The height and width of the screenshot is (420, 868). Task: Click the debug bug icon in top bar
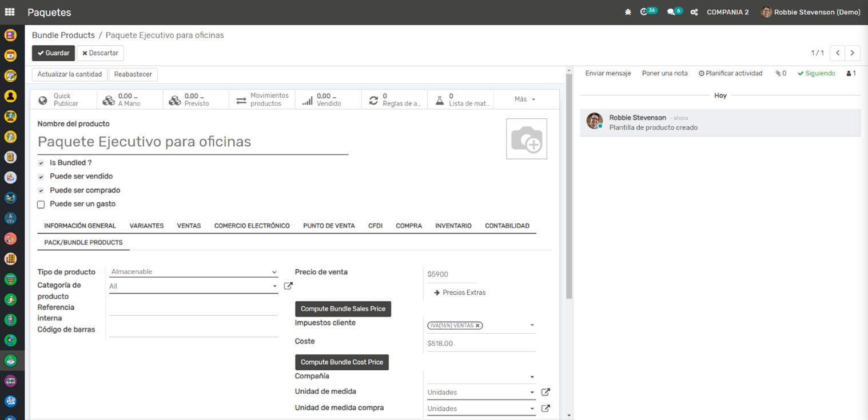point(628,12)
